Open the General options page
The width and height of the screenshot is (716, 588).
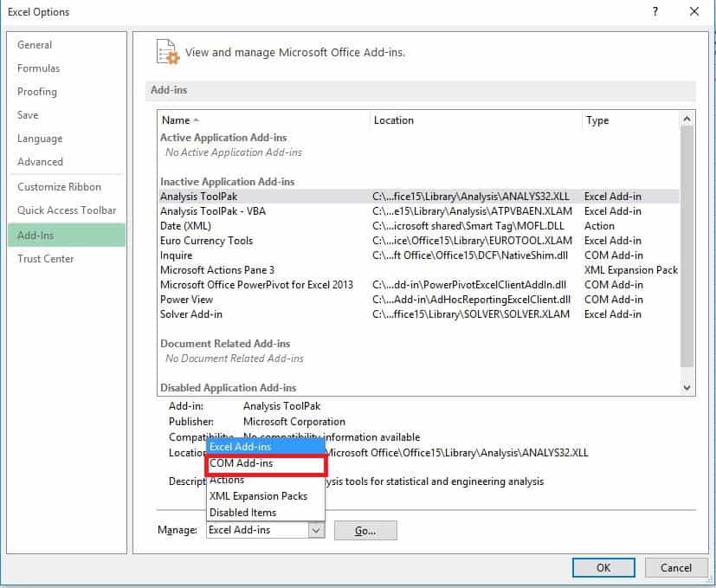[35, 44]
